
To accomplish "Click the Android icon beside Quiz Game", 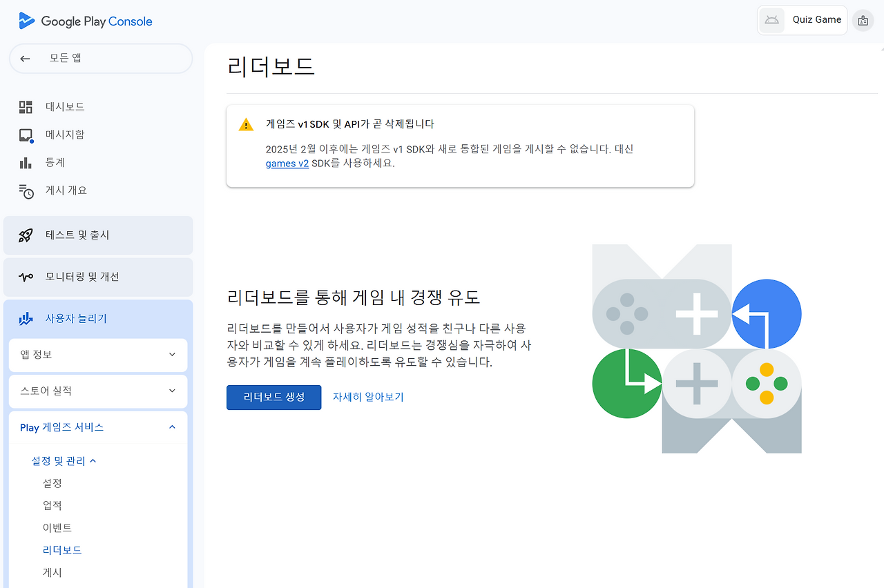I will tap(772, 20).
